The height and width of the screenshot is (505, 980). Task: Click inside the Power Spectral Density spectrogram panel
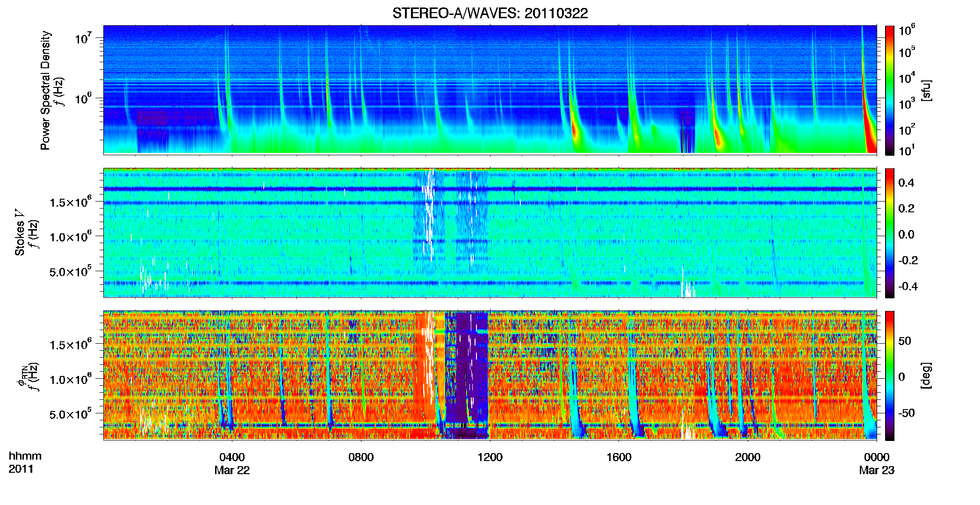(x=490, y=89)
